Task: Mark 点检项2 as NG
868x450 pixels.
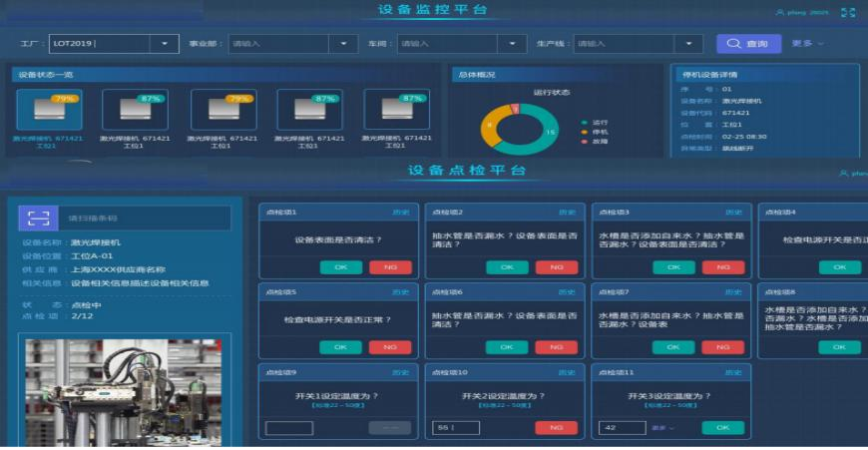Action: [x=556, y=267]
